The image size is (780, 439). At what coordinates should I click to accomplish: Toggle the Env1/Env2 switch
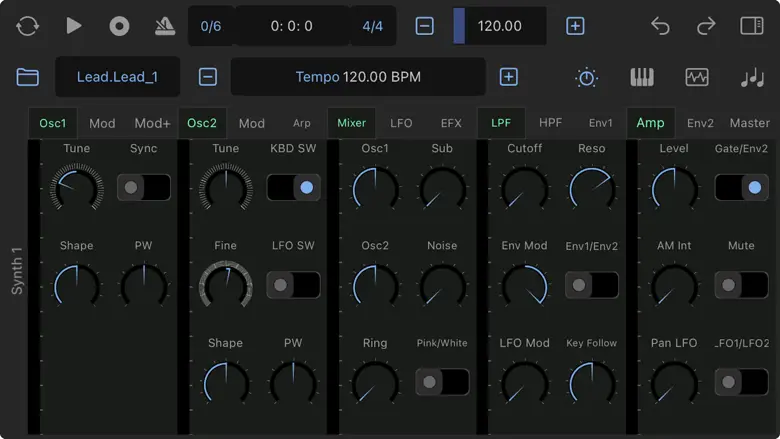click(592, 285)
